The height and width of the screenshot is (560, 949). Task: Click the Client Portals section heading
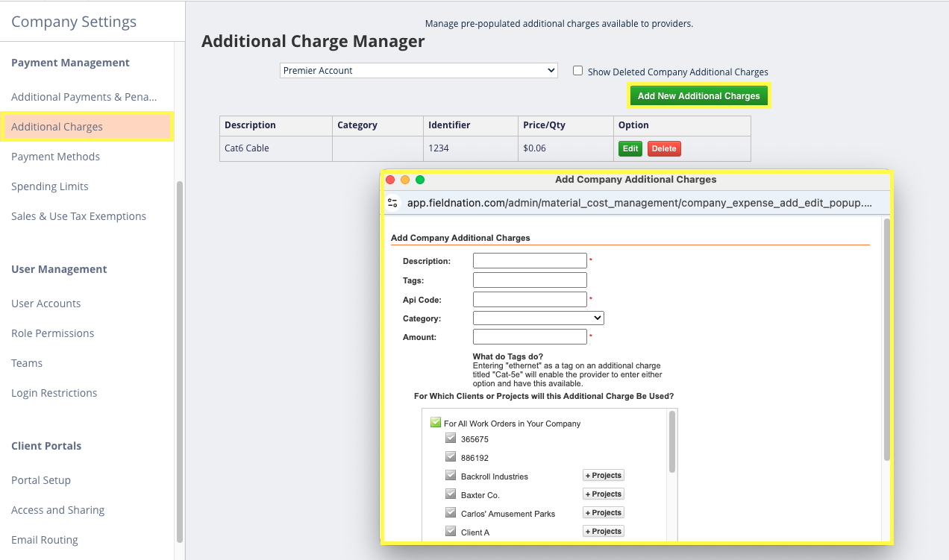click(46, 446)
